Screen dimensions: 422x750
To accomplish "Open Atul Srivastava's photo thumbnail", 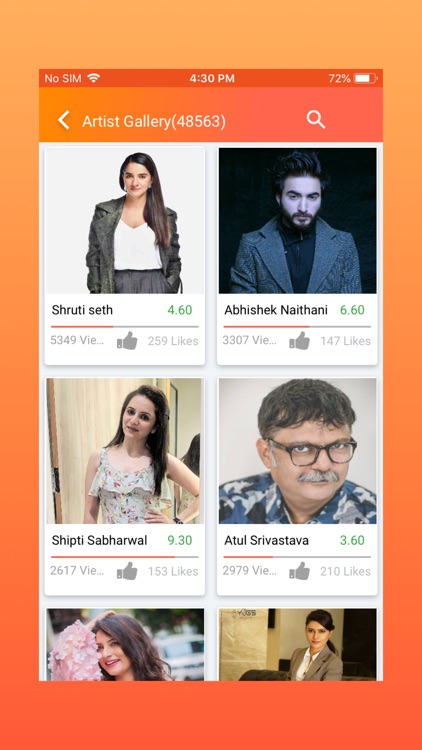I will (298, 451).
